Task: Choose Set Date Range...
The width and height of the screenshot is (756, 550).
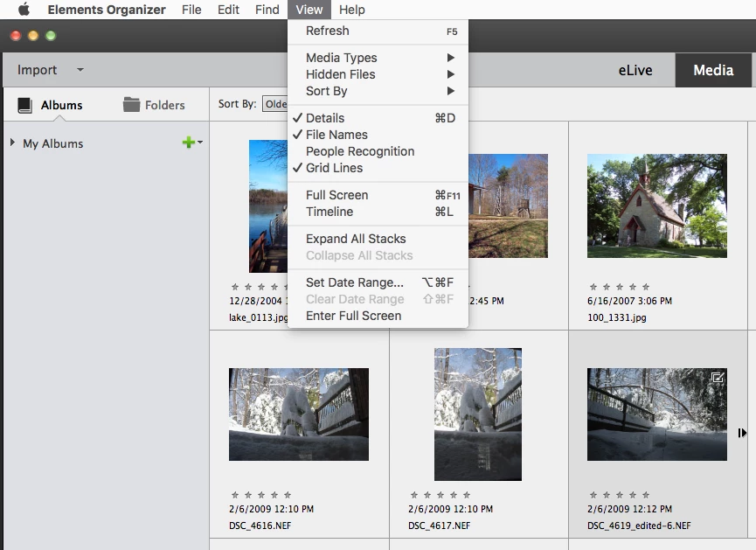Action: point(378,282)
